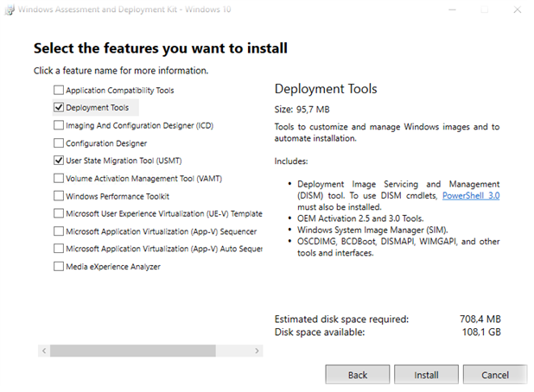Screen dimensions: 534x392
Task: Click User State Migration Tool (USMT) label
Action: pyautogui.click(x=124, y=161)
